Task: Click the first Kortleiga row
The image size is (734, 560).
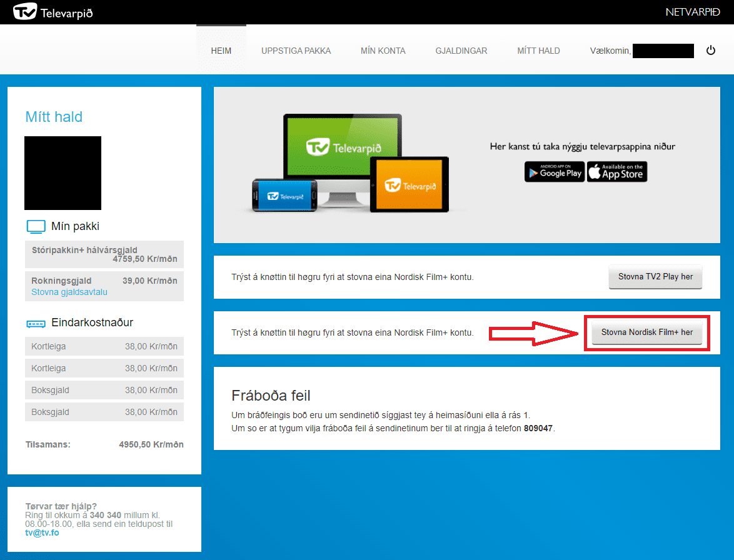Action: [104, 346]
